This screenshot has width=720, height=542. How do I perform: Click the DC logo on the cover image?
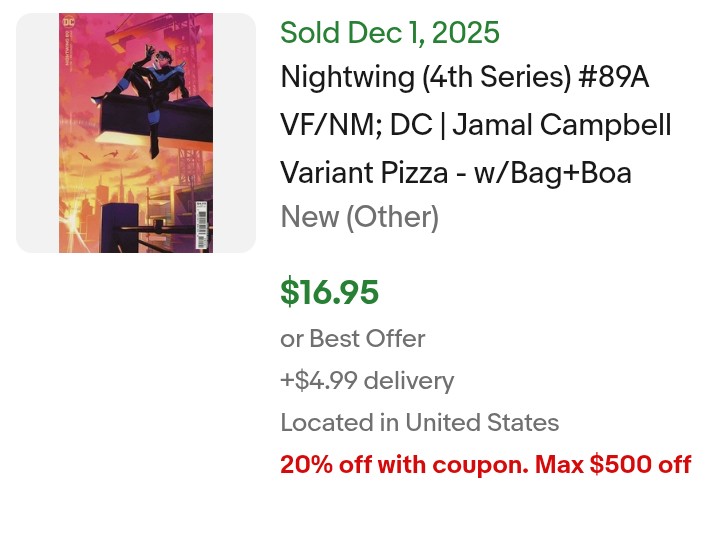coord(68,22)
